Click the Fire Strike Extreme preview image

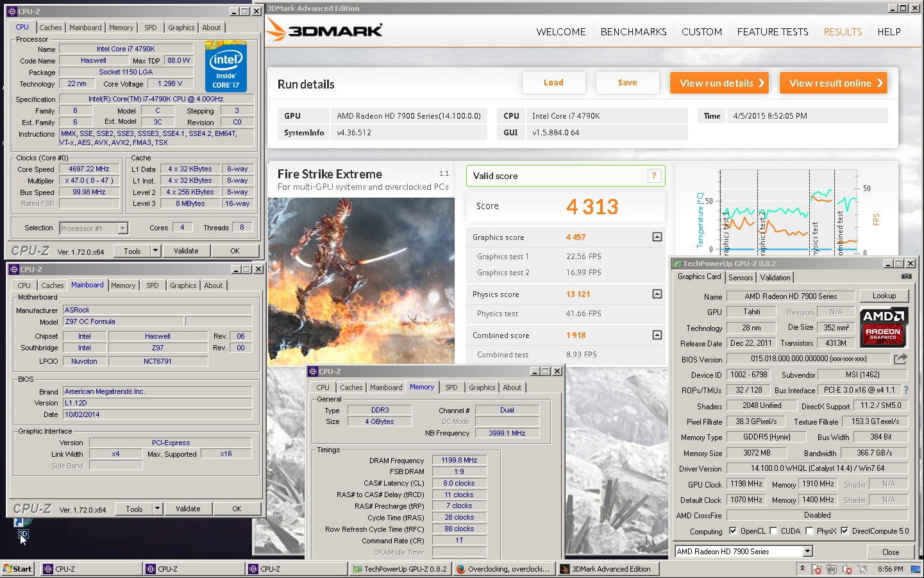pos(361,281)
